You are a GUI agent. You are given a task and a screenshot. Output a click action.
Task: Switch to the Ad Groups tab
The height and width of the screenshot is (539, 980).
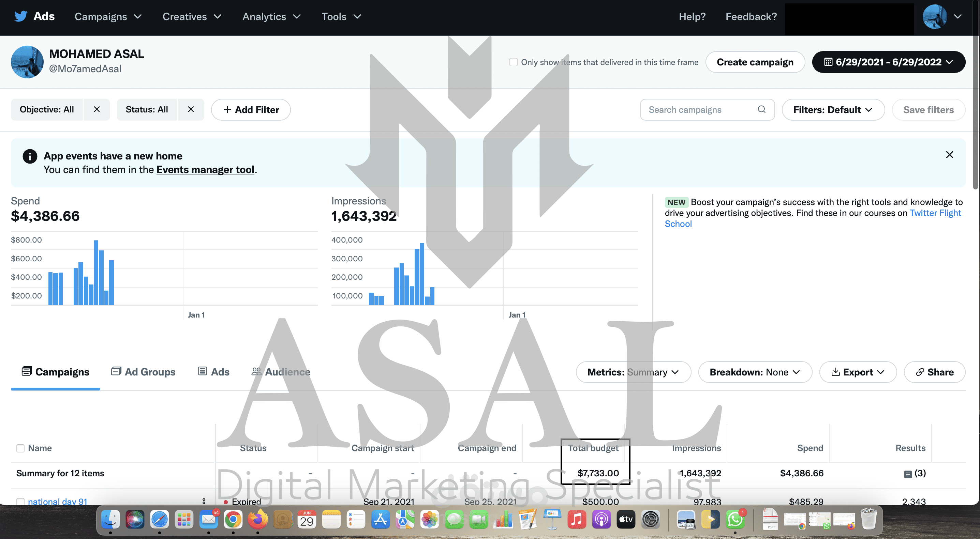[x=144, y=372]
